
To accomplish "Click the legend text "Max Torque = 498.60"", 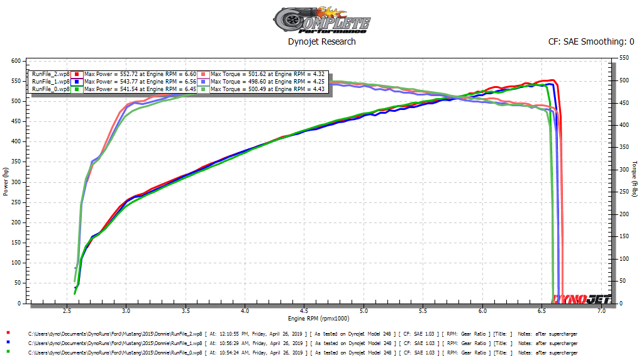I will [238, 82].
